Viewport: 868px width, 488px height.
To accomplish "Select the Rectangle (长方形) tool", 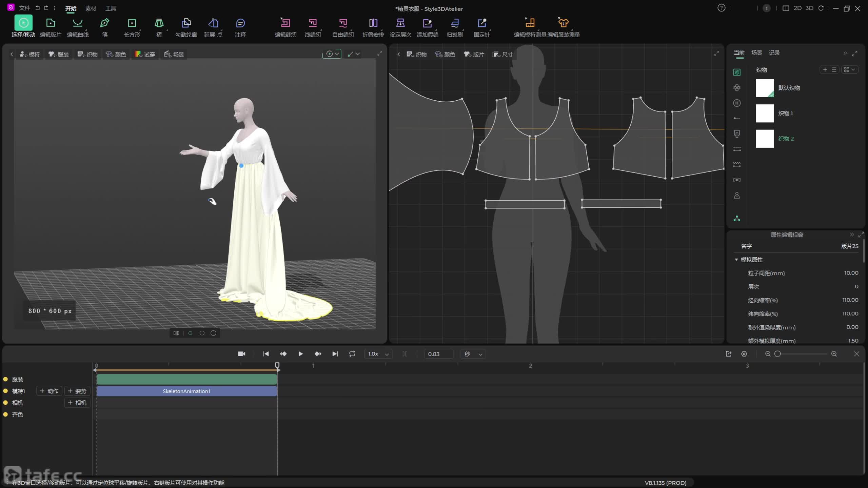I will (132, 23).
